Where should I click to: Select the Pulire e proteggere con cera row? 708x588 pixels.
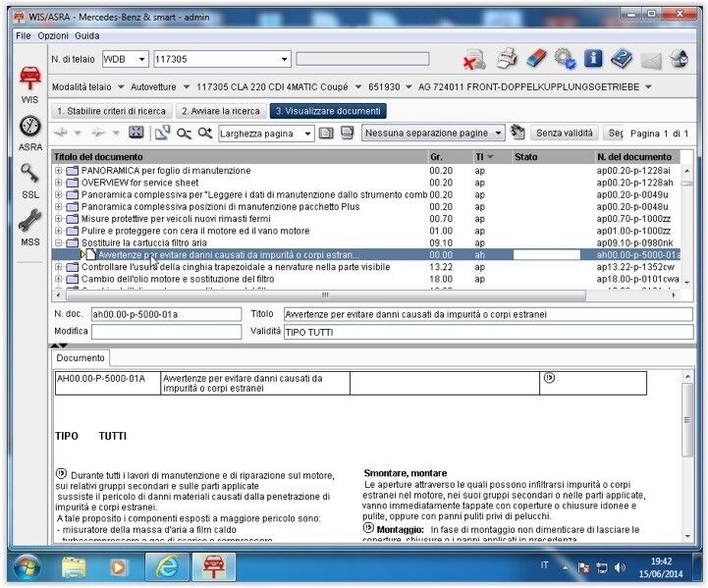point(366,231)
